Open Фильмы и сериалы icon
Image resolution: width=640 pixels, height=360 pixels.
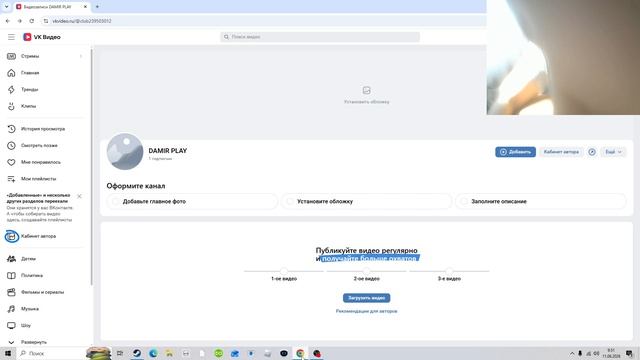coord(11,292)
